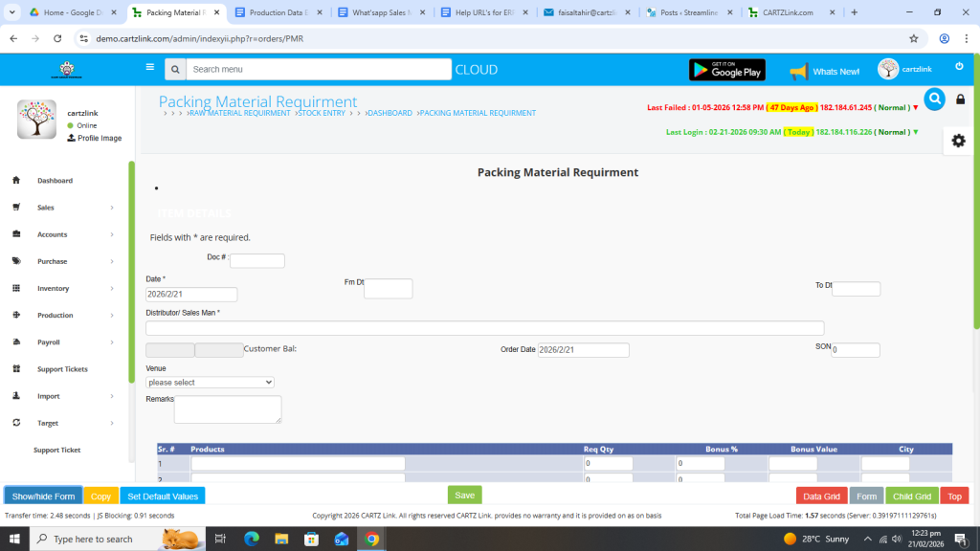The image size is (980, 551).
Task: Expand the Inventory sidebar menu
Action: pos(62,288)
